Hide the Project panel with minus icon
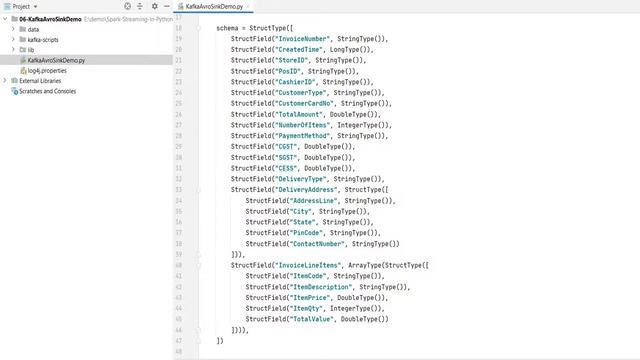 click(x=167, y=6)
